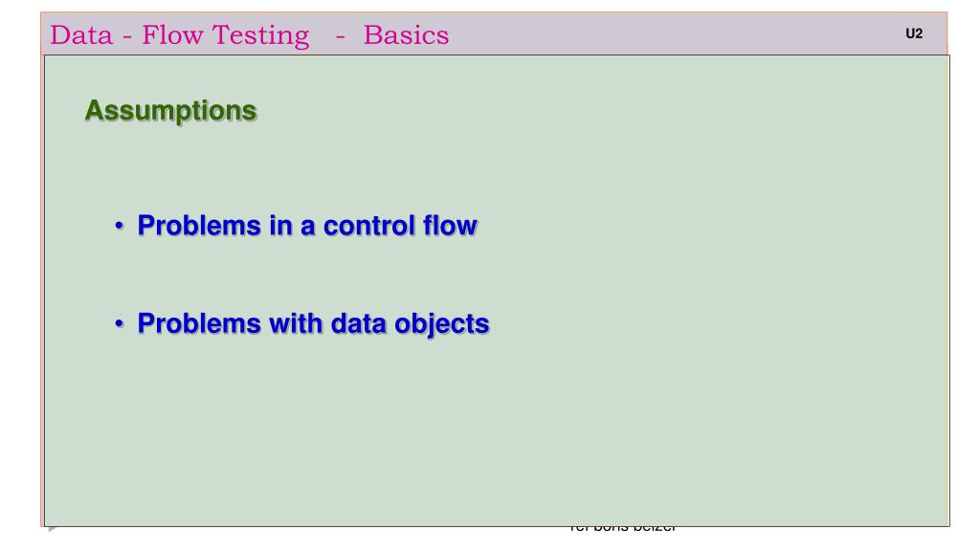Select 'Flow Testing' in the slide title
The image size is (980, 551).
226,36
